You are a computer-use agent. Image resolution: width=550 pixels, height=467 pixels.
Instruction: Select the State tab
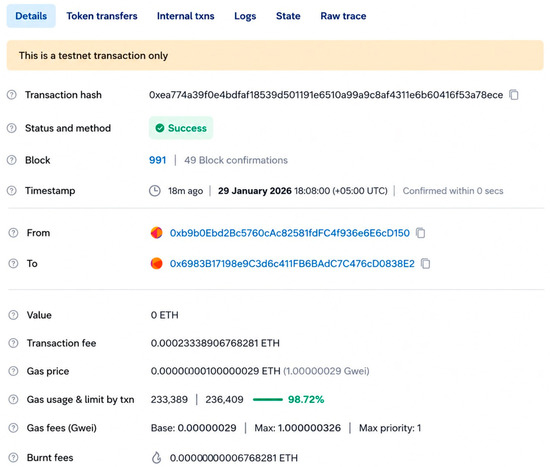(288, 16)
